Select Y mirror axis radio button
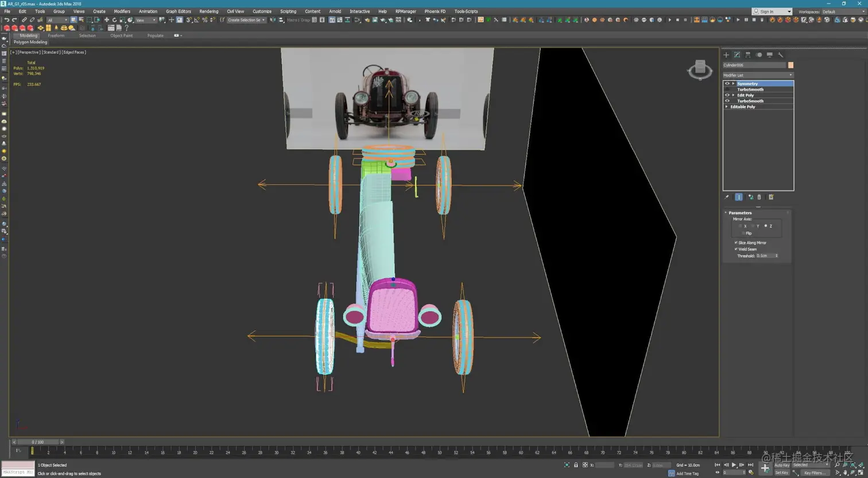 [x=753, y=226]
